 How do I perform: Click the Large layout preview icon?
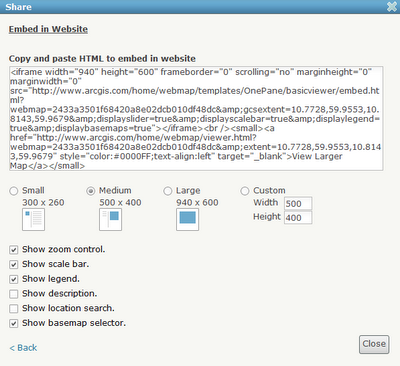187,219
